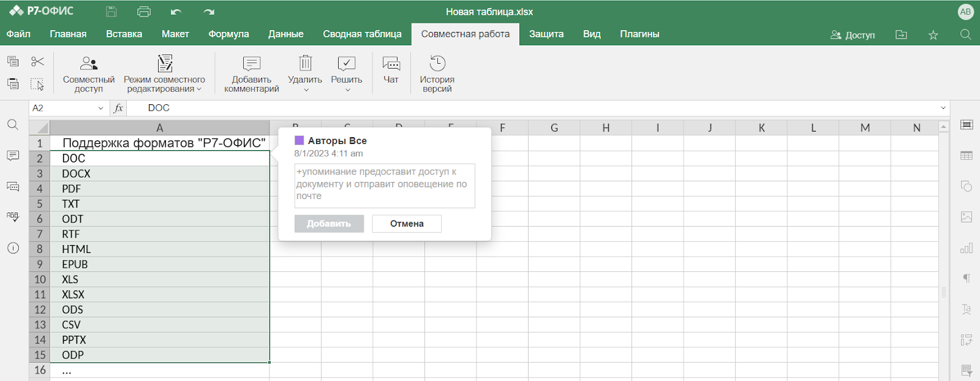Switch to the Защита tab

coord(546,34)
